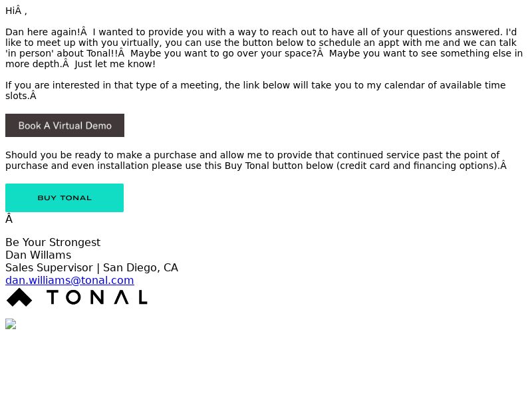Click the 'Sales Supervisor' job title text
Viewport: 532px width, 399px height.
[x=49, y=268]
